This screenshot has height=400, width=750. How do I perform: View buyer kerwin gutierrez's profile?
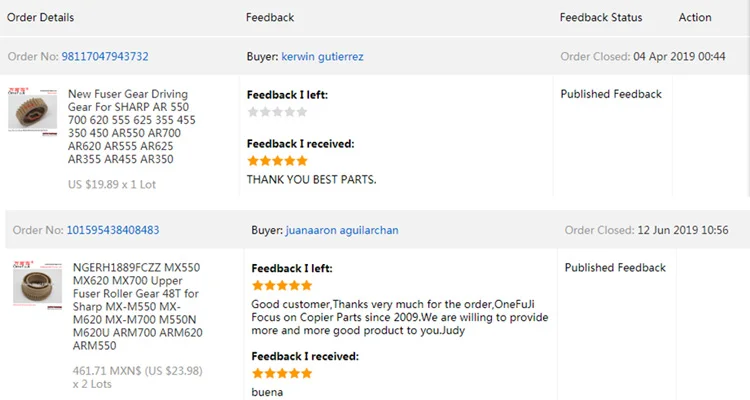click(x=322, y=56)
